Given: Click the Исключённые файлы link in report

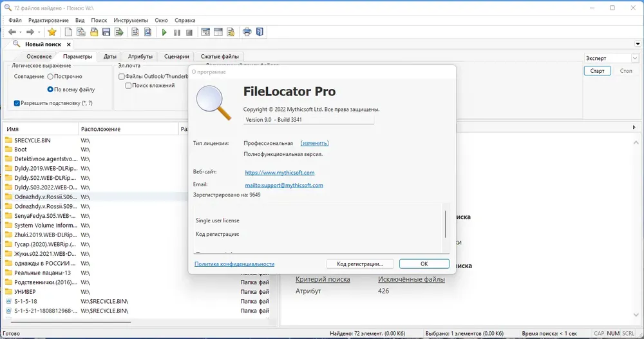Looking at the screenshot, I should [411, 280].
